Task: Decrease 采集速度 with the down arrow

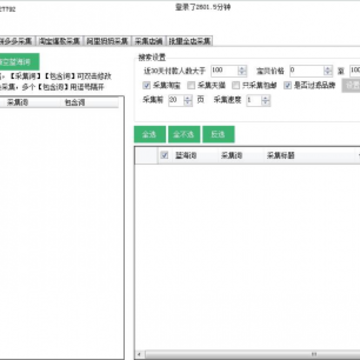Action: click(266, 103)
